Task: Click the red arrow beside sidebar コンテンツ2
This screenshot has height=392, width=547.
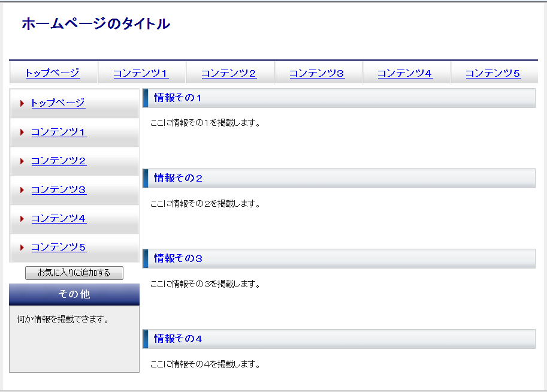Action: point(22,161)
